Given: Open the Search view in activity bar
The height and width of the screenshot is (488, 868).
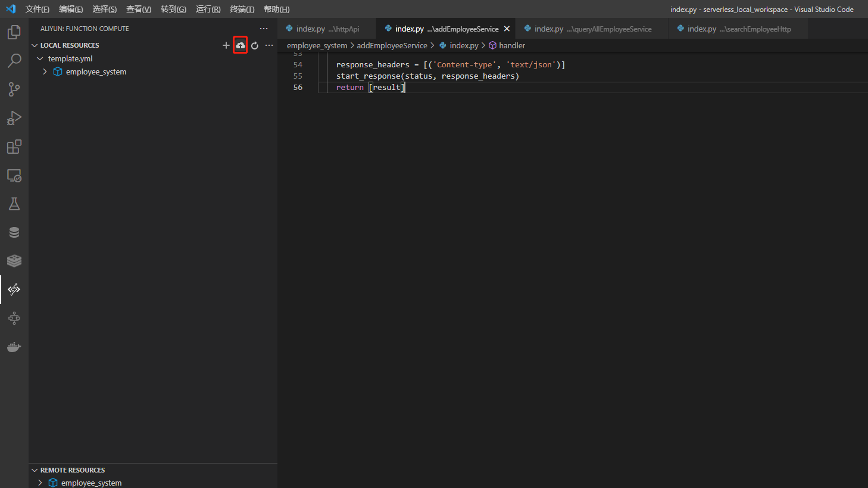Looking at the screenshot, I should [14, 61].
